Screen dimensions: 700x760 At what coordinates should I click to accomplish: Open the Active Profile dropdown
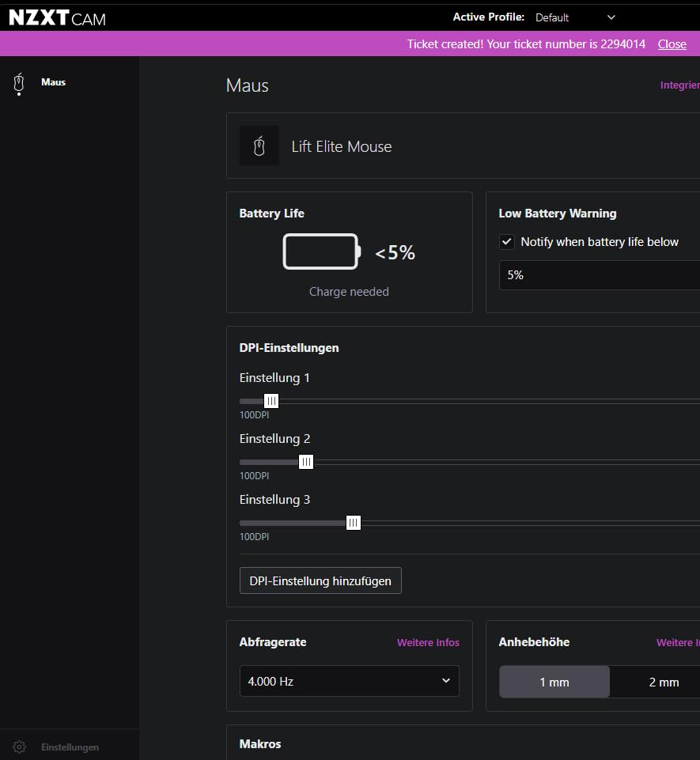click(575, 17)
